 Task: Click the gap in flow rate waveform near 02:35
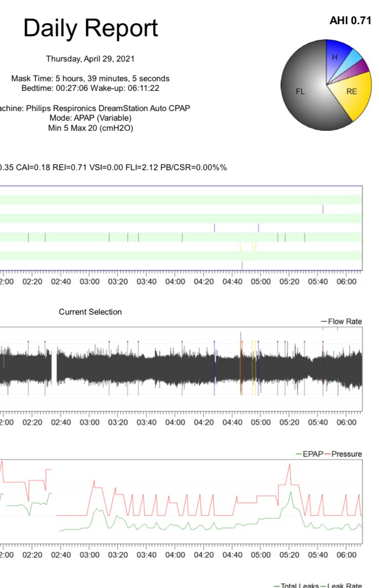(x=54, y=369)
